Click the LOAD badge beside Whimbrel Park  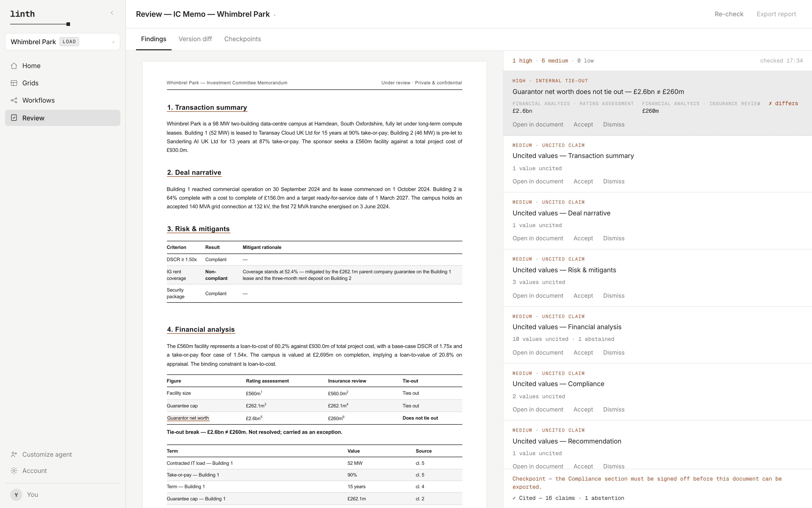pos(69,42)
